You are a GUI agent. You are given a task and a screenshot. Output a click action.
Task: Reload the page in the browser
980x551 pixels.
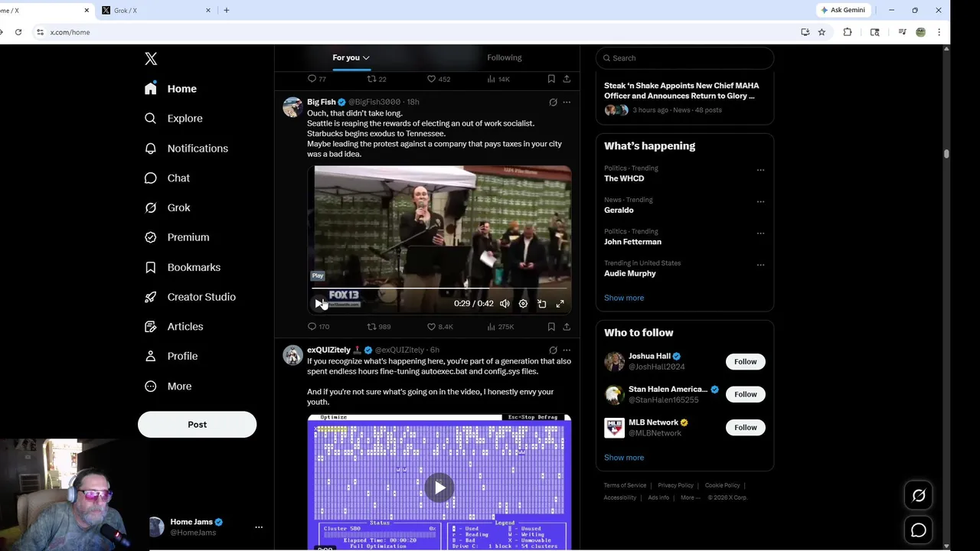pyautogui.click(x=18, y=32)
